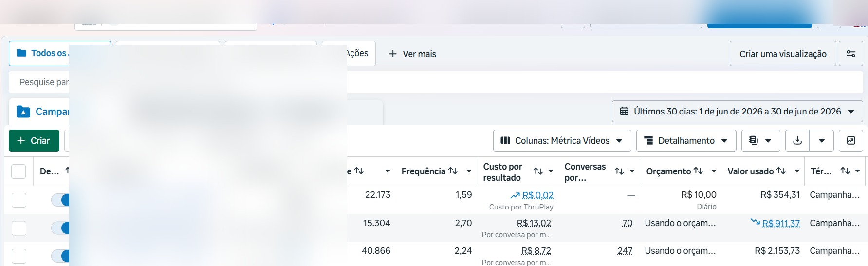Sort by Conversas por column arrows

[619, 171]
